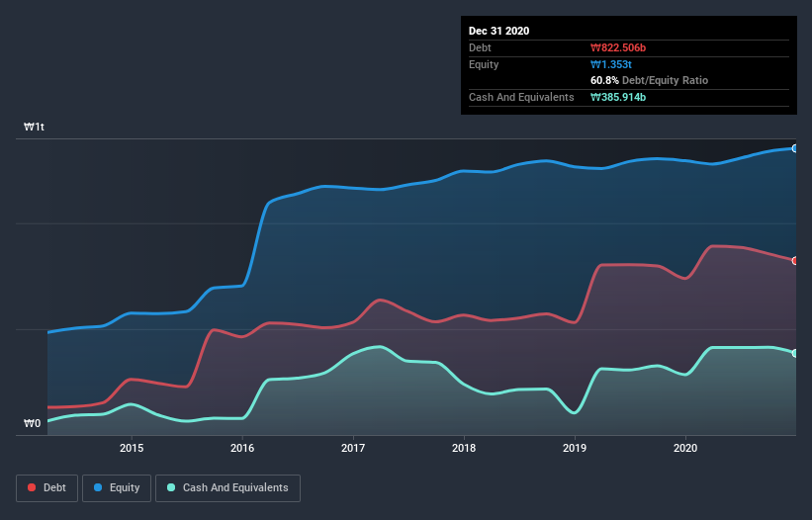The height and width of the screenshot is (520, 812).
Task: Click the ₩822.506b debt value
Action: [618, 47]
